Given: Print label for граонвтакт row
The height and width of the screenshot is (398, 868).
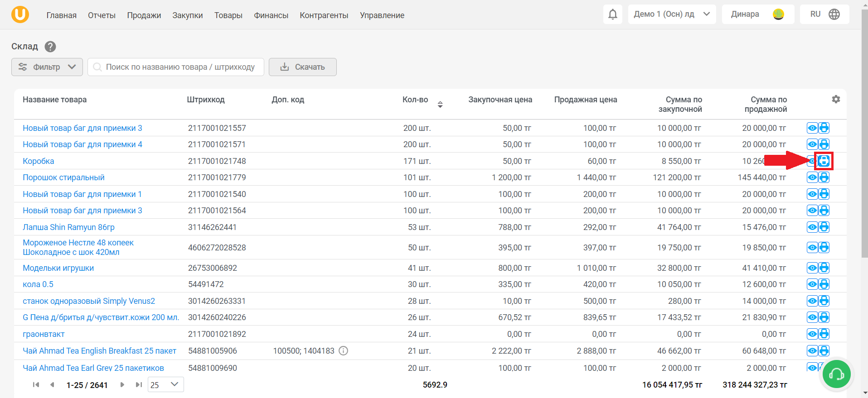Looking at the screenshot, I should [x=824, y=334].
